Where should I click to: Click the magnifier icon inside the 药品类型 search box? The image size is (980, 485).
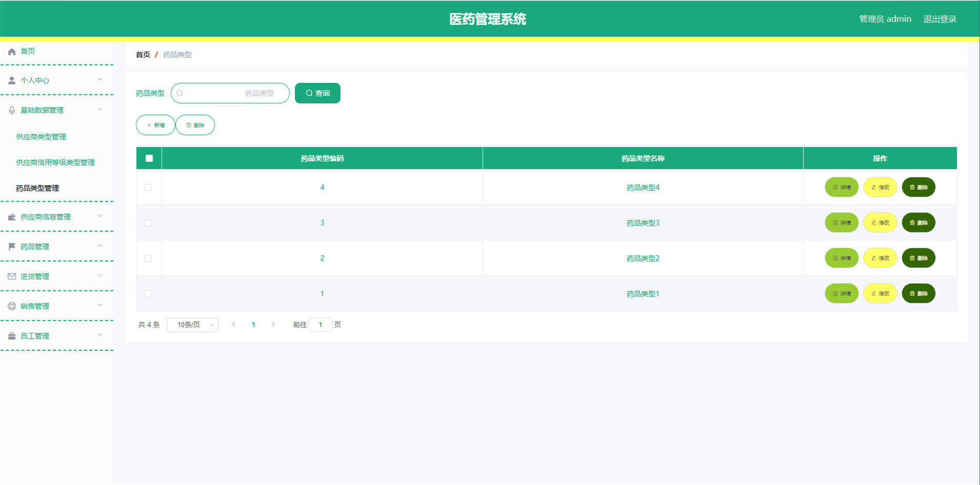pyautogui.click(x=180, y=93)
